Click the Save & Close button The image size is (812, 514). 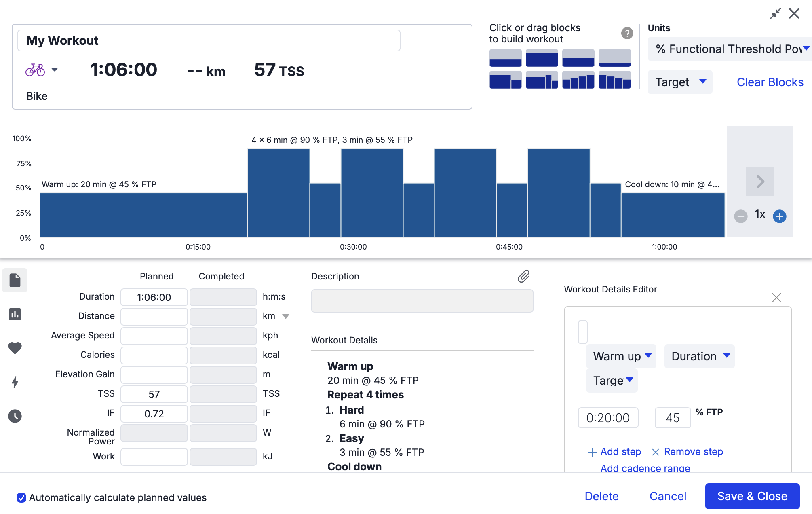pyautogui.click(x=752, y=496)
